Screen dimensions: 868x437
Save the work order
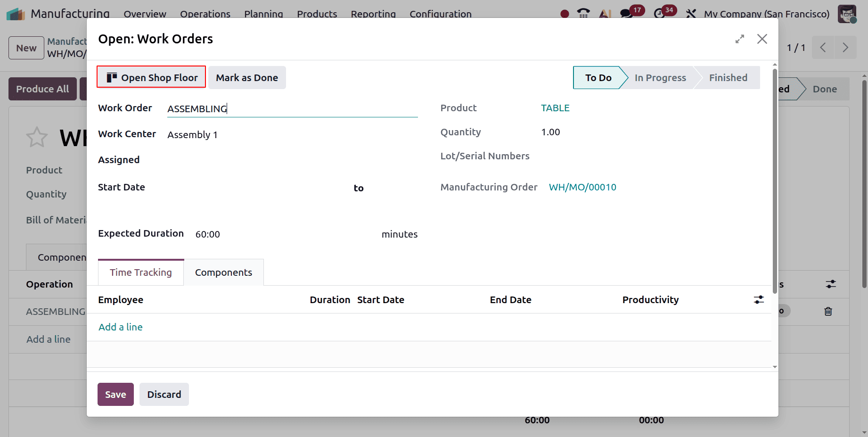(115, 394)
